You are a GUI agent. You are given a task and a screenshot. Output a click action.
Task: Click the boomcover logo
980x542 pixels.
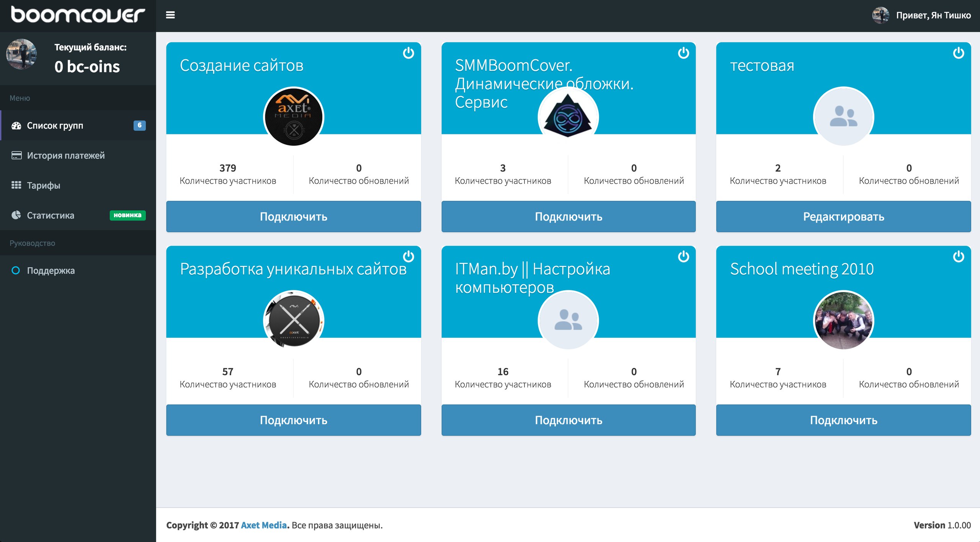(78, 15)
